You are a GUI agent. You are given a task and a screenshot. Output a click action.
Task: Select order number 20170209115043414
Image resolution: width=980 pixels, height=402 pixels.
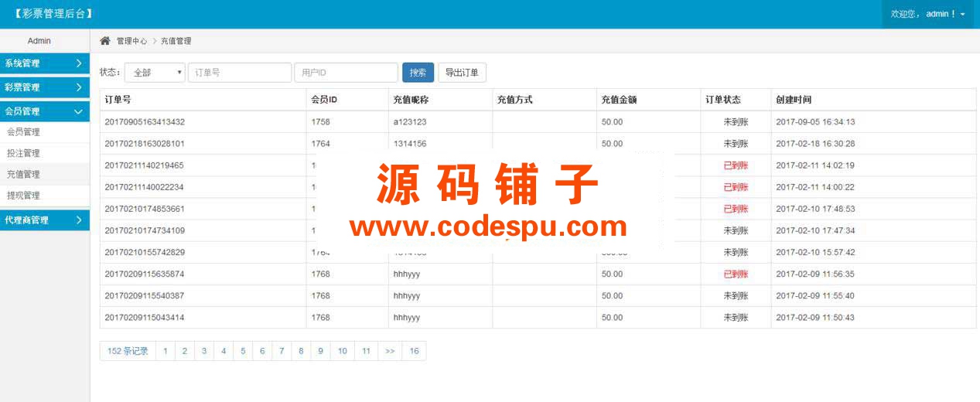pos(145,317)
